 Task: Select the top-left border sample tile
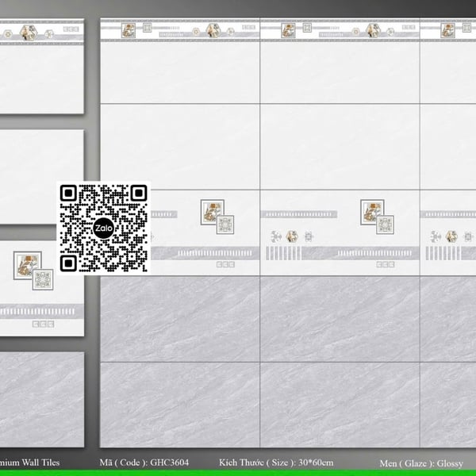point(40,67)
